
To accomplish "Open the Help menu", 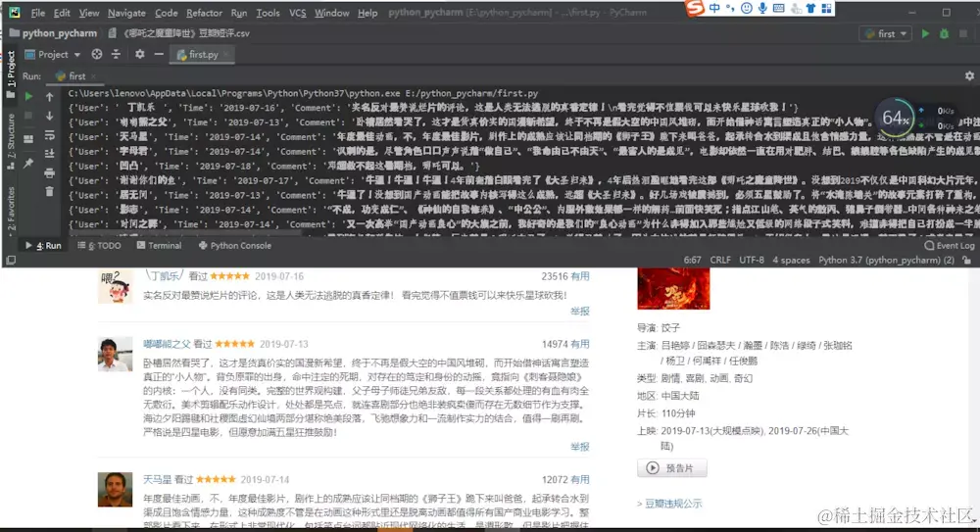I will coord(367,13).
